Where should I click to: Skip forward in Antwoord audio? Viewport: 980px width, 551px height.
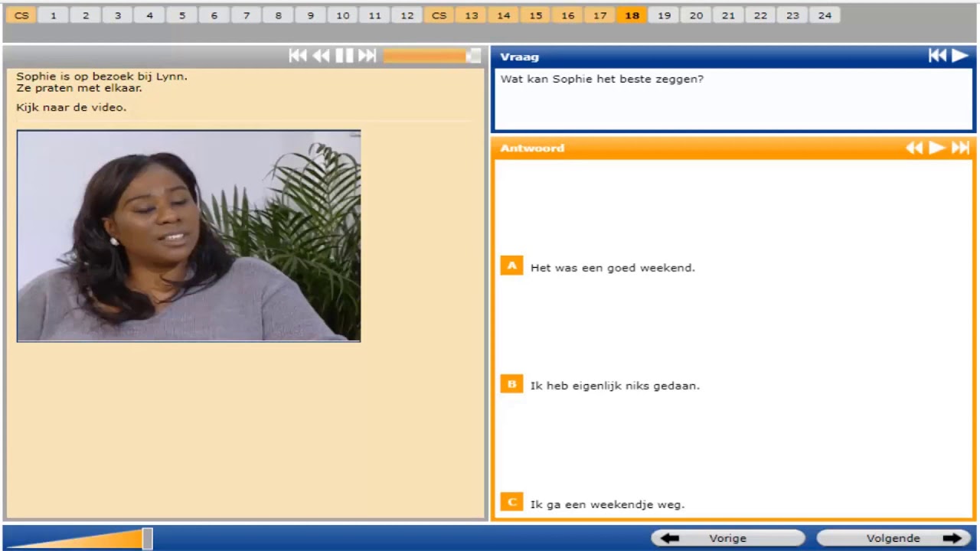(960, 148)
